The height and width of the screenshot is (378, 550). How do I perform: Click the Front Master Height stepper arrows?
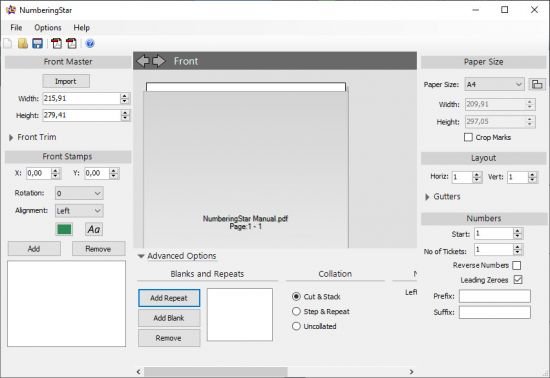pyautogui.click(x=125, y=115)
